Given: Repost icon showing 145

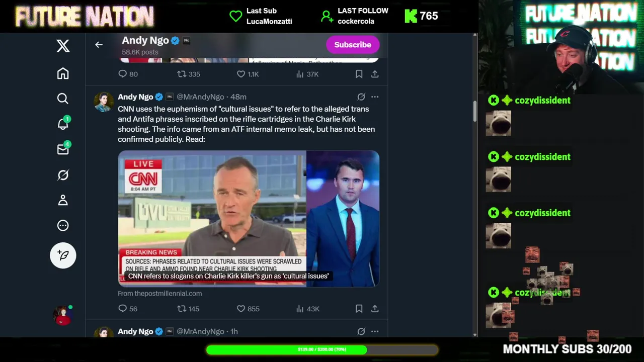Looking at the screenshot, I should click(182, 309).
